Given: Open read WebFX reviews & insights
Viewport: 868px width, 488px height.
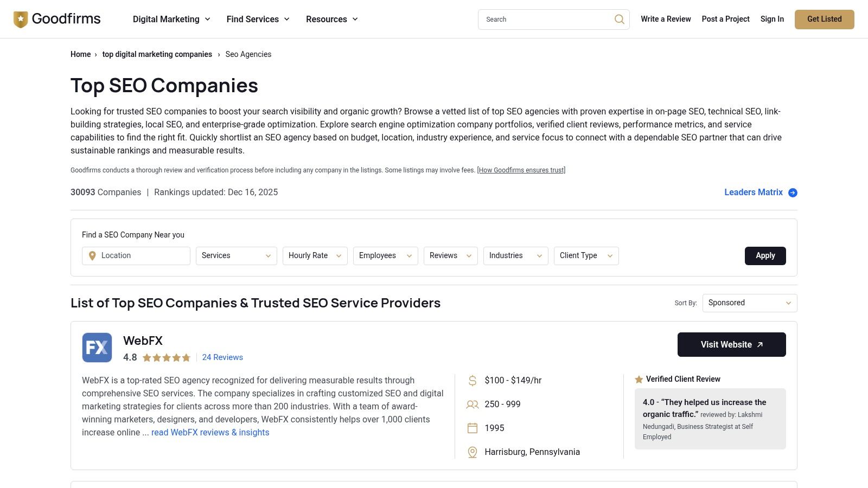Looking at the screenshot, I should click(x=210, y=433).
